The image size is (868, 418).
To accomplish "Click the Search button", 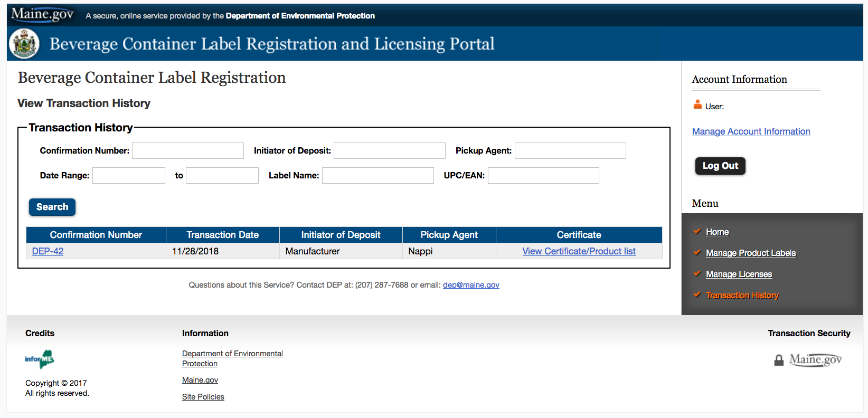I will tap(52, 207).
